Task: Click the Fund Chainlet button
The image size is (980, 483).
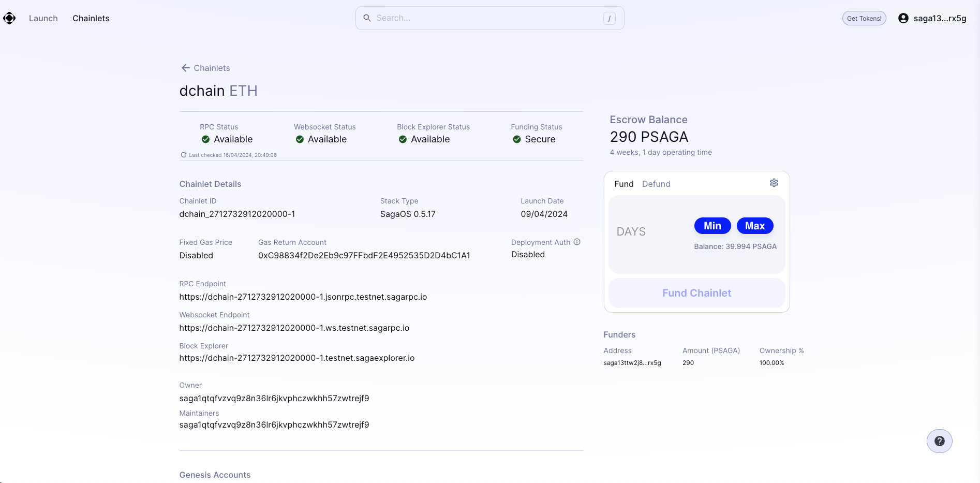Action: point(696,293)
